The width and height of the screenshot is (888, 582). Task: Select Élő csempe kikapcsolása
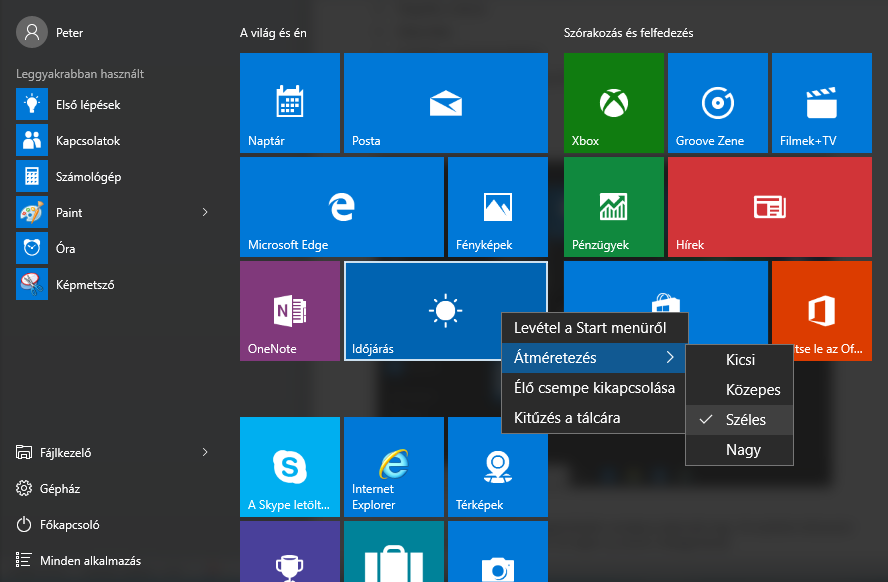point(594,388)
